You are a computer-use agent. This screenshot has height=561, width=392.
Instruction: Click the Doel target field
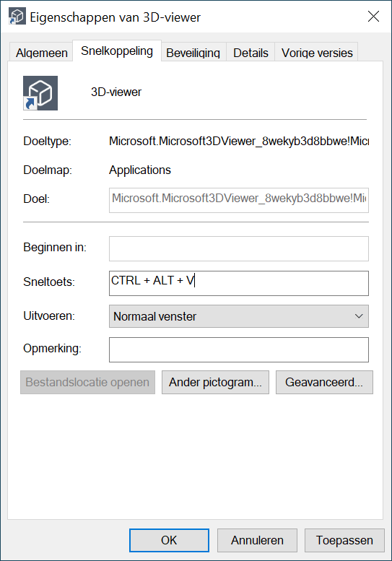[238, 201]
